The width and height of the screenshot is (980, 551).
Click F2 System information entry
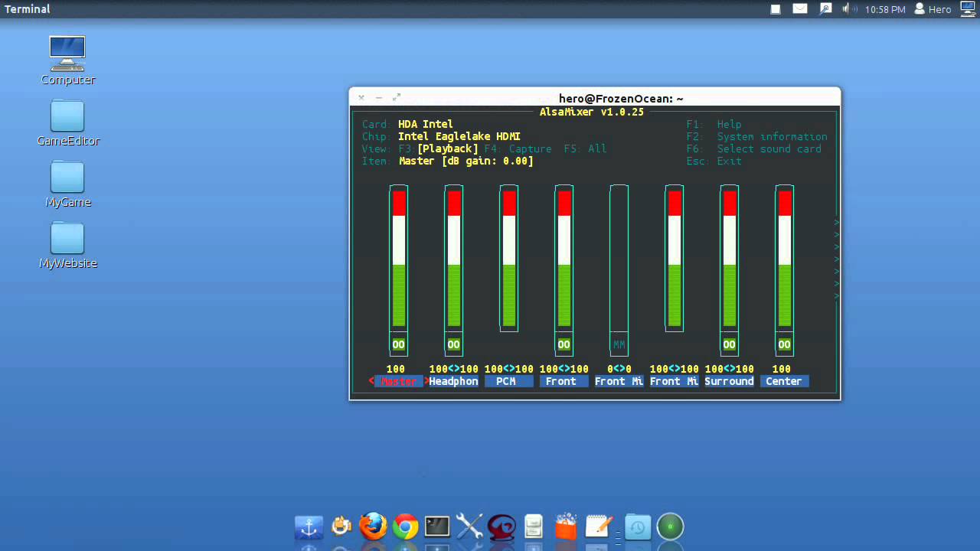pyautogui.click(x=756, y=136)
